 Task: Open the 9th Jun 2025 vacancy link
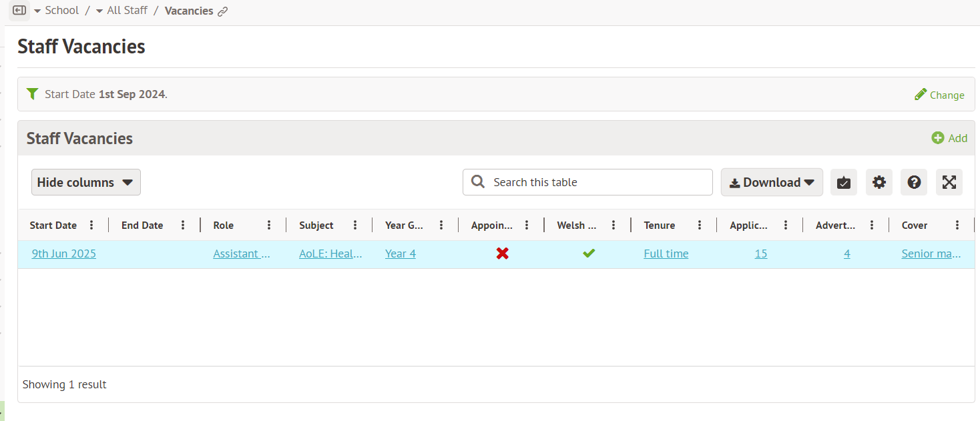(x=64, y=254)
